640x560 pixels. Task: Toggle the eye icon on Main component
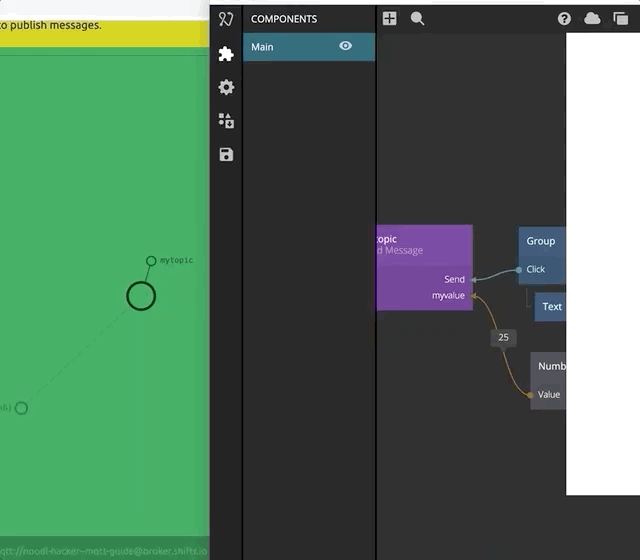click(x=346, y=46)
